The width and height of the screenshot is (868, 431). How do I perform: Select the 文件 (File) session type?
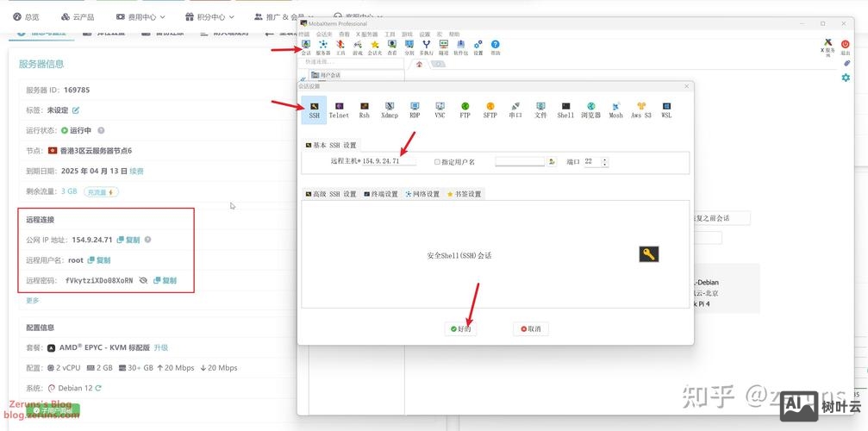tap(540, 110)
